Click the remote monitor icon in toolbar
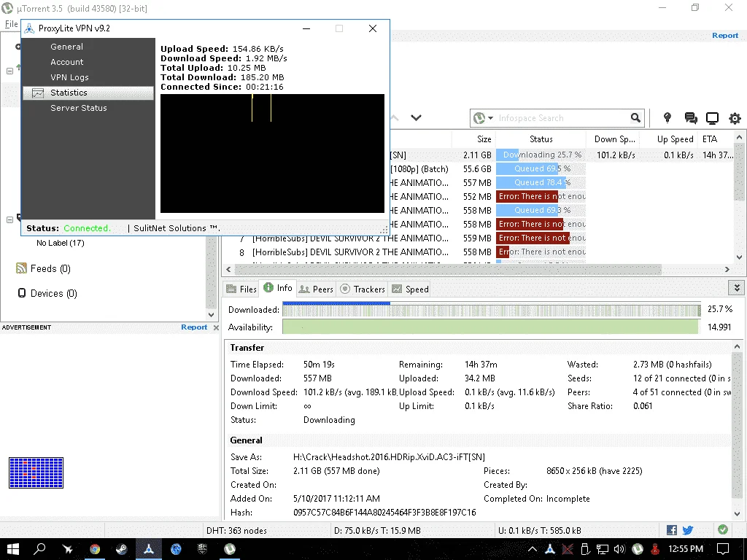 tap(712, 118)
